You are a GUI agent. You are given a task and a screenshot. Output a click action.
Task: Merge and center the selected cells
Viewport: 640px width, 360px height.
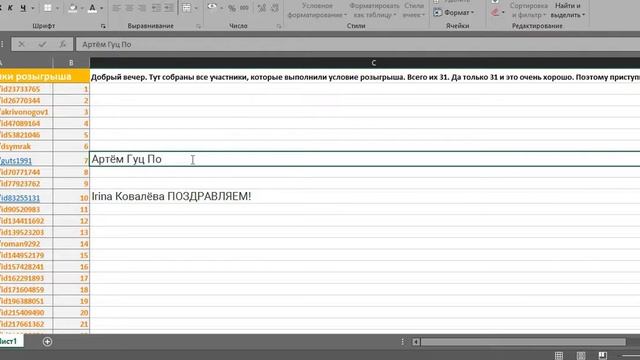coord(186,8)
